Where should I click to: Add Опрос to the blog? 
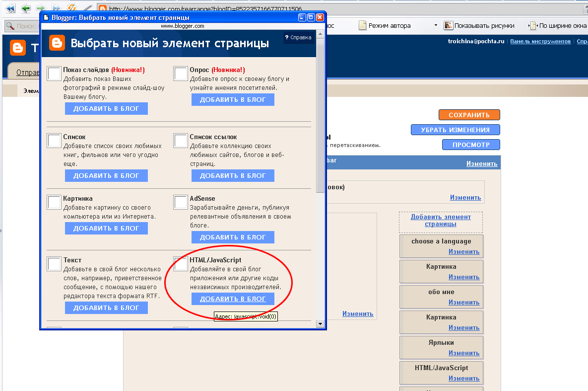click(x=233, y=99)
